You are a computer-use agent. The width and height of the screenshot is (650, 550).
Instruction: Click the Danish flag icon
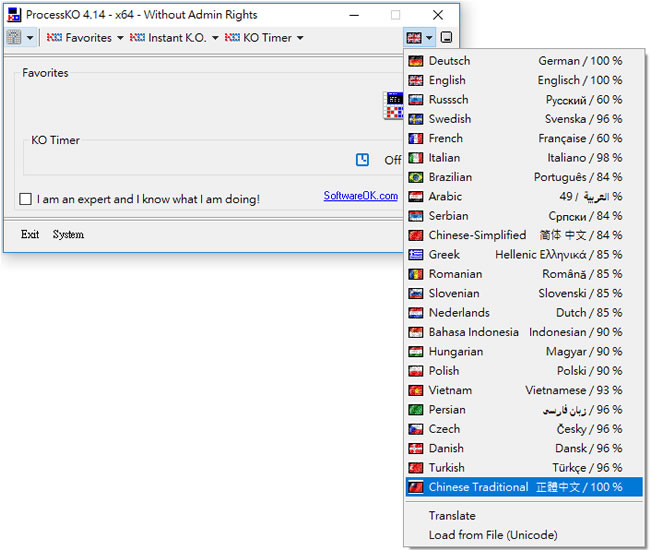click(415, 448)
